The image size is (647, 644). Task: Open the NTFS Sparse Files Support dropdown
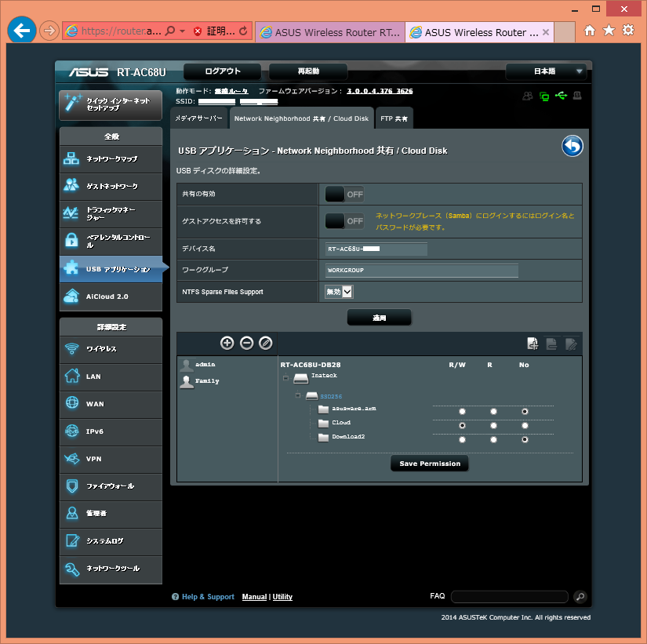point(339,292)
